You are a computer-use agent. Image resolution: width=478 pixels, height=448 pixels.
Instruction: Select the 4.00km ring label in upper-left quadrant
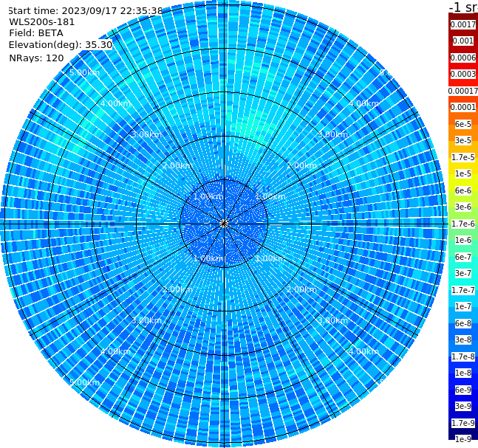pos(115,103)
